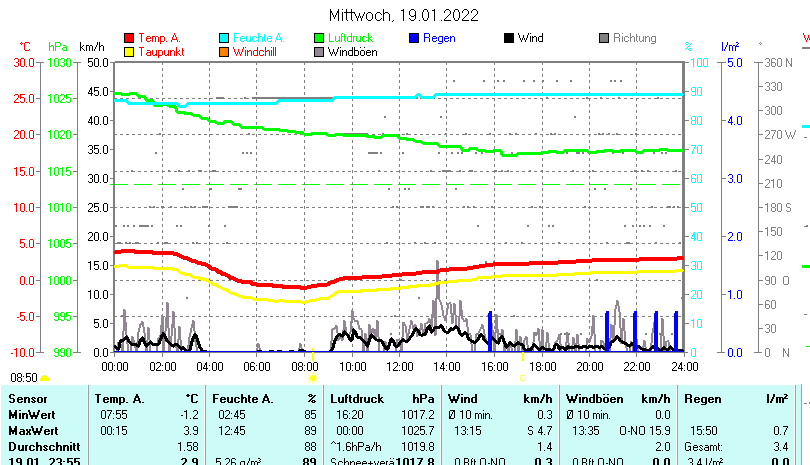Click the sunrise marker below 08:00
The image size is (810, 465).
tap(313, 378)
